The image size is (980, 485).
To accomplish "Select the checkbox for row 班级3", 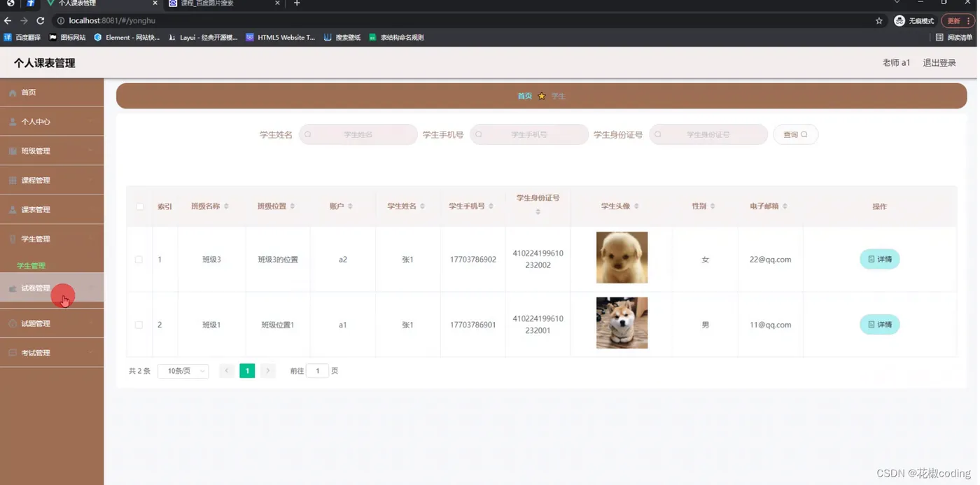I will (x=139, y=260).
